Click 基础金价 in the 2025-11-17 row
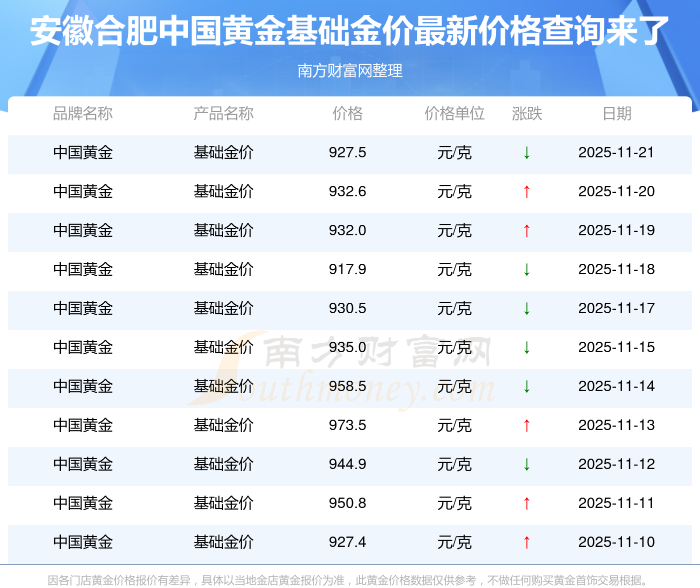 pyautogui.click(x=223, y=308)
